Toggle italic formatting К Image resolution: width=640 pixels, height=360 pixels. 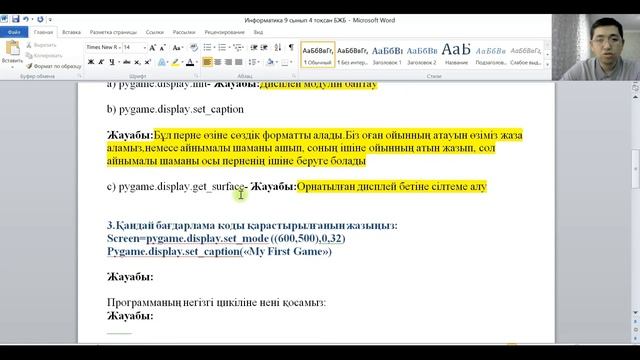[x=101, y=62]
